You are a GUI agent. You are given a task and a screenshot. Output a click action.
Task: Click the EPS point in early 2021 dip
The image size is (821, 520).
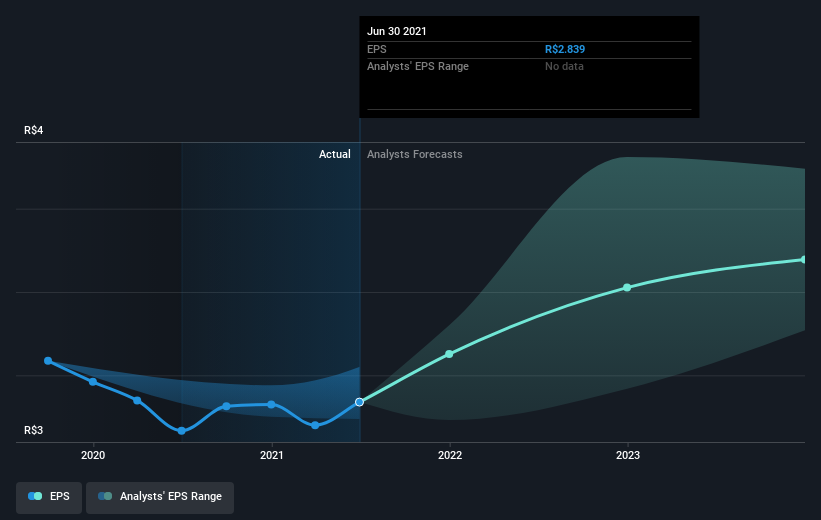315,425
